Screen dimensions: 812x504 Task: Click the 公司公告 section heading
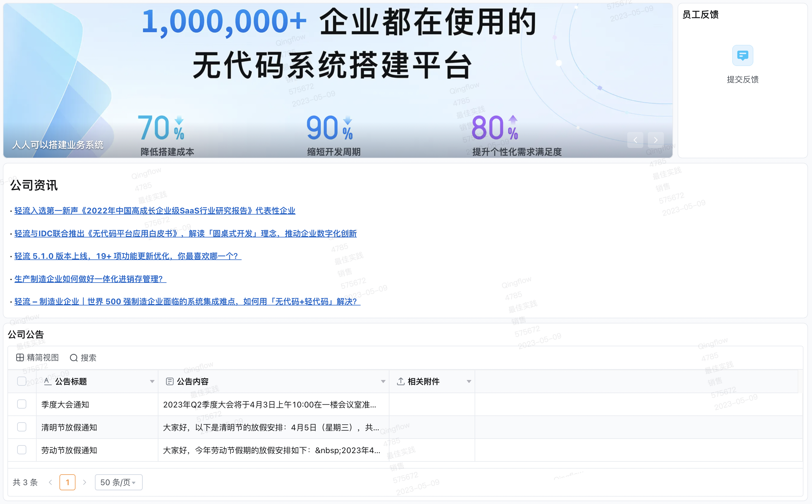point(26,334)
